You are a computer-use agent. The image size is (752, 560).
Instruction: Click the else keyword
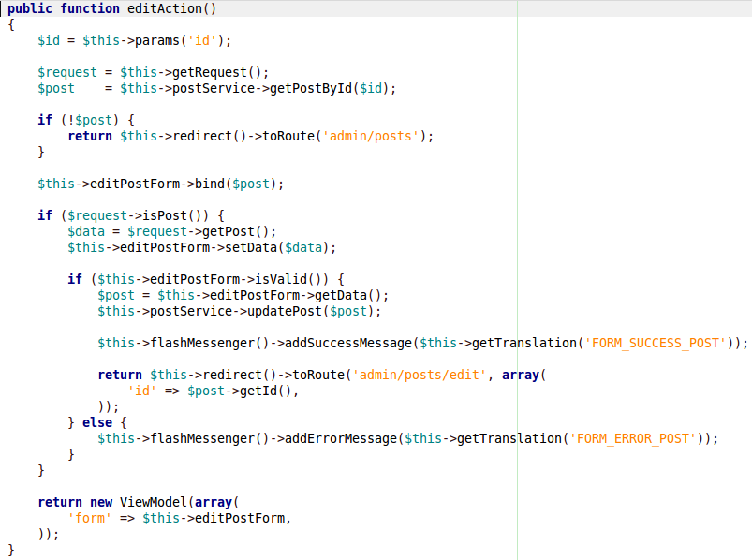click(x=97, y=422)
